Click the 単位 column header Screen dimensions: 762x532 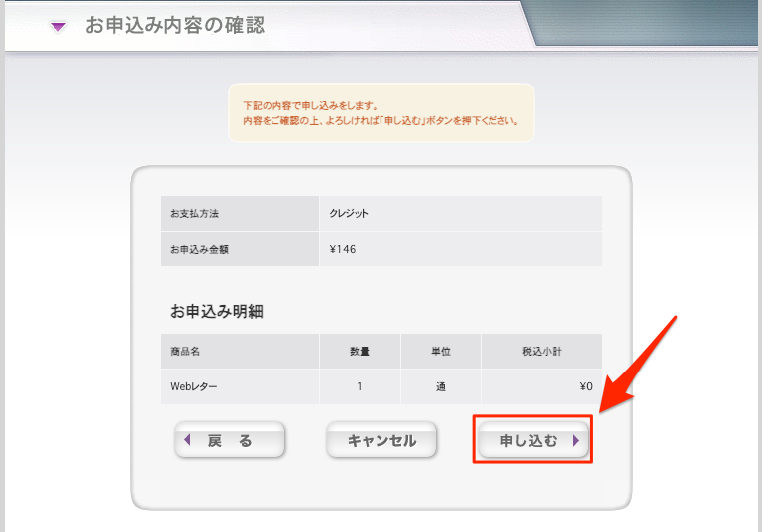pos(441,351)
